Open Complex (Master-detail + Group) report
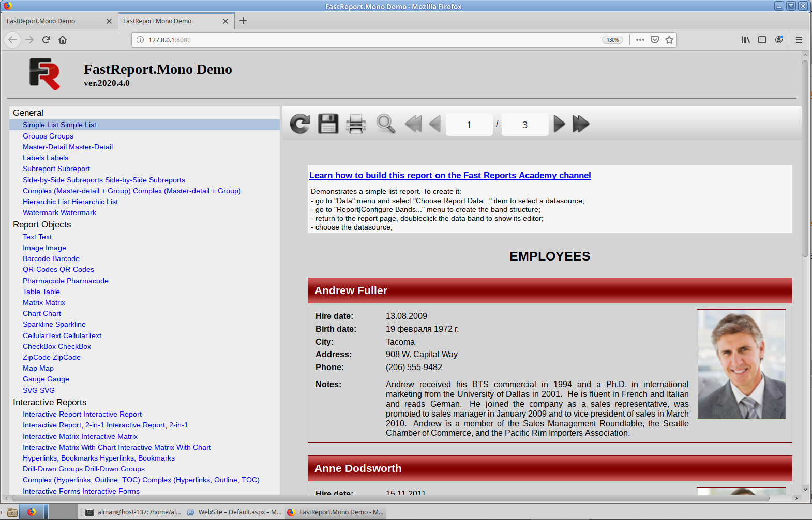 (132, 191)
